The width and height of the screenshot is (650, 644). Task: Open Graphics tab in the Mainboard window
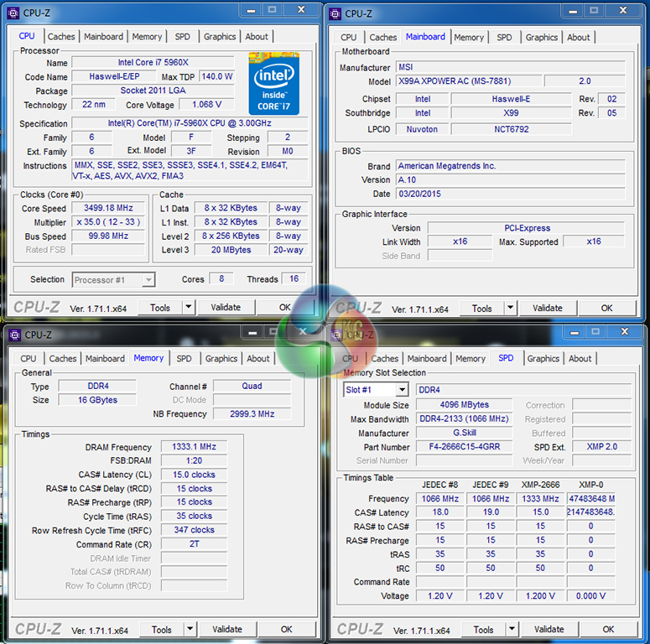point(542,37)
